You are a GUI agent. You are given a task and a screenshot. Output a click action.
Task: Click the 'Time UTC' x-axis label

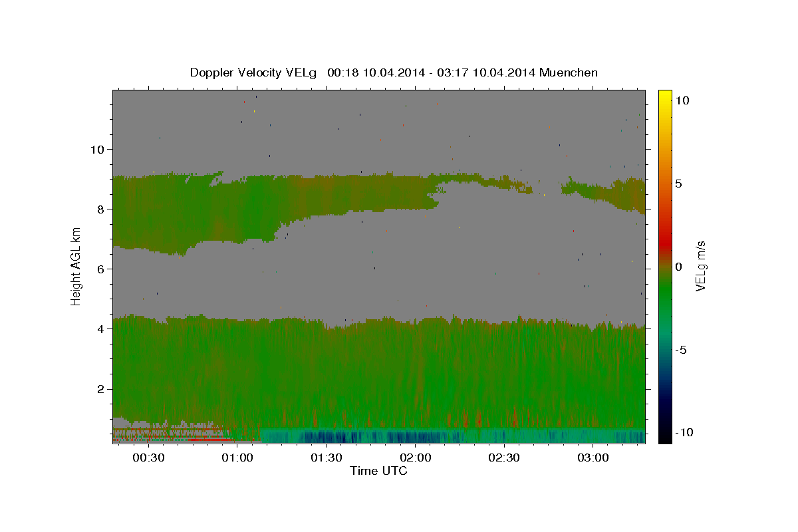378,471
